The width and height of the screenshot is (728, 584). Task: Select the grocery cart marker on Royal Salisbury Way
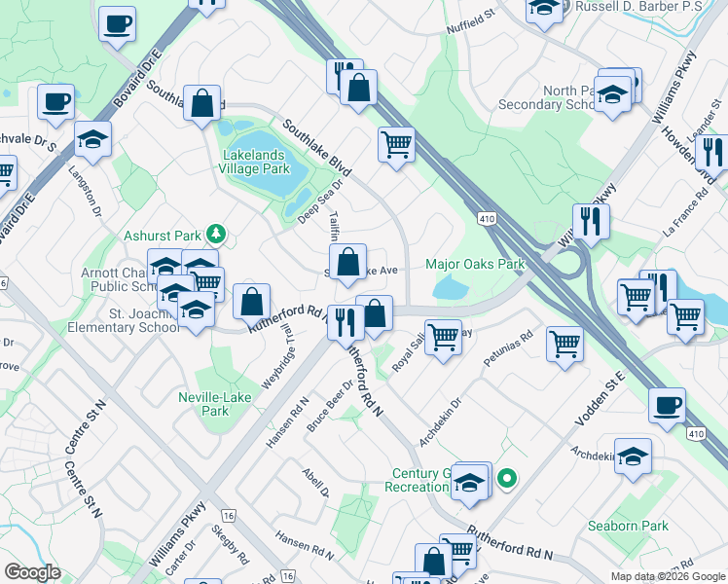444,339
